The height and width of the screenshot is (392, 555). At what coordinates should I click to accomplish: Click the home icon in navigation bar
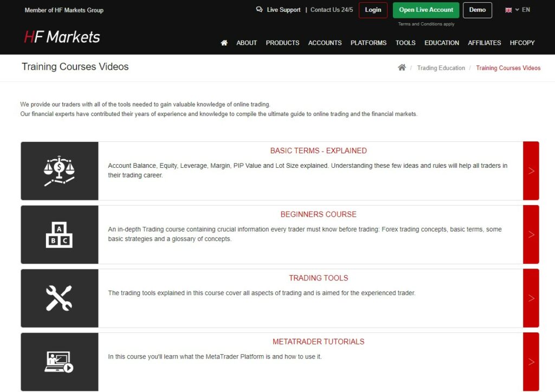[x=224, y=43]
